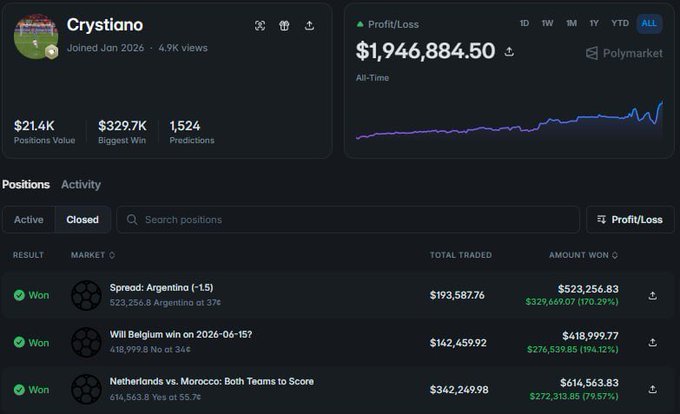The height and width of the screenshot is (414, 680).
Task: Click the gift icon in profile header
Action: tap(284, 26)
